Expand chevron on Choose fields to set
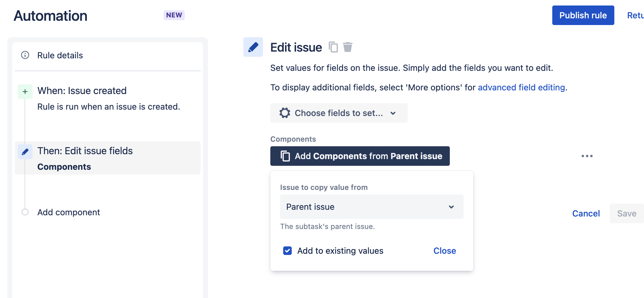The image size is (644, 298). point(393,113)
